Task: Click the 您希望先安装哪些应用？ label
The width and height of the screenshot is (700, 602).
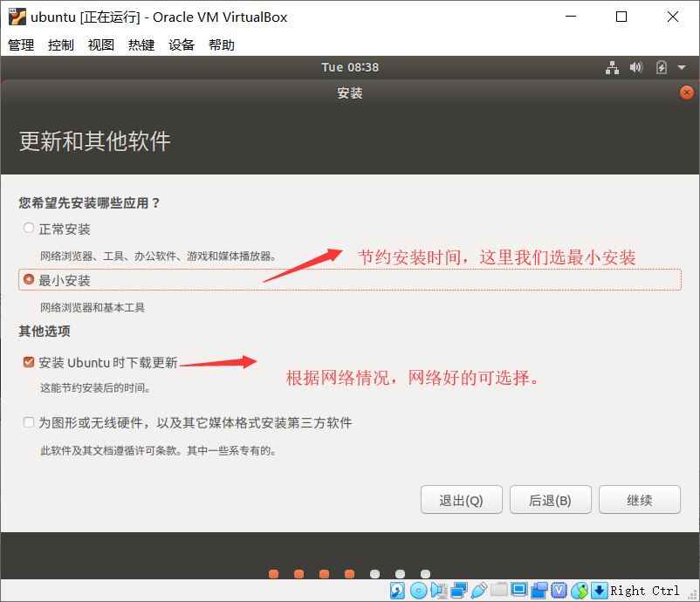Action: tap(89, 203)
